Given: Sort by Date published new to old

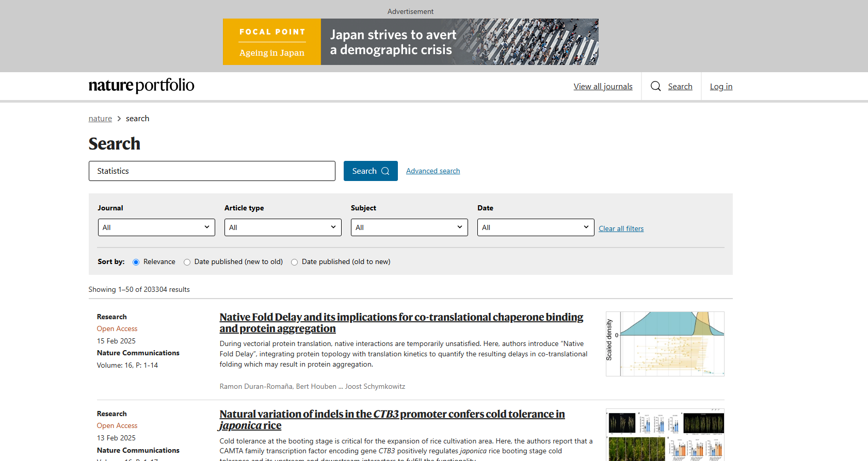Looking at the screenshot, I should click(x=187, y=262).
